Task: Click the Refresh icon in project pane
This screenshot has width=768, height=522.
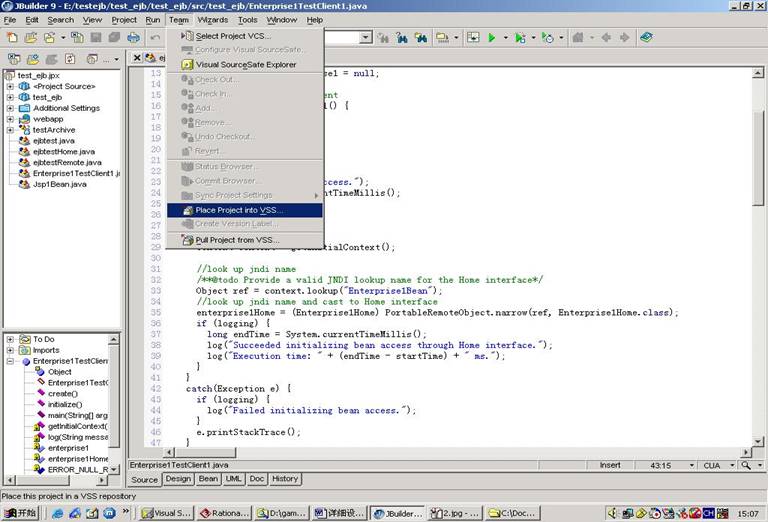Action: pos(71,59)
